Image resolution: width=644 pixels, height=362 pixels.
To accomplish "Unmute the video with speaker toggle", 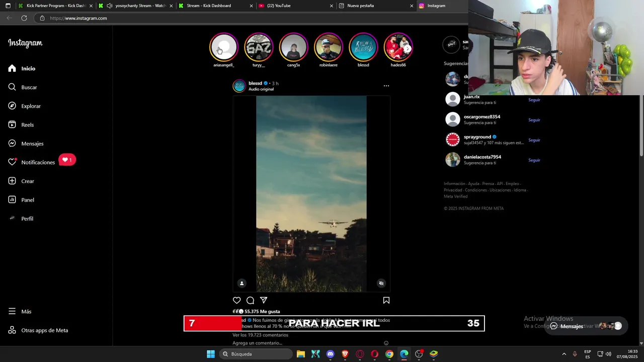I will click(x=381, y=283).
